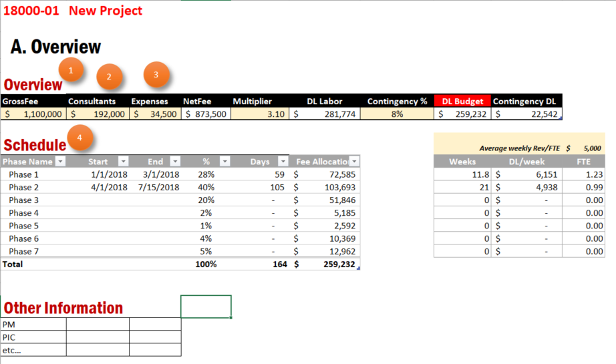Select the Phase 3 percentage 20%
This screenshot has width=616, height=364.
pyautogui.click(x=206, y=200)
